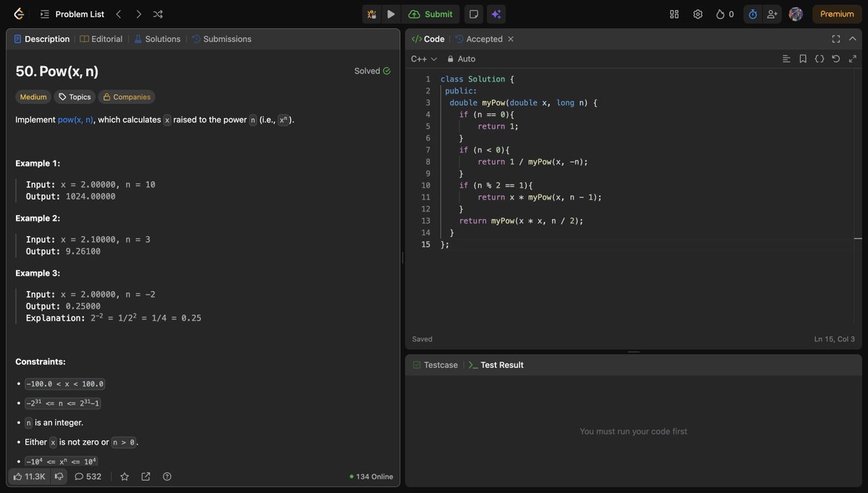The height and width of the screenshot is (493, 868).
Task: Toggle fullscreen for code panel
Action: point(836,39)
